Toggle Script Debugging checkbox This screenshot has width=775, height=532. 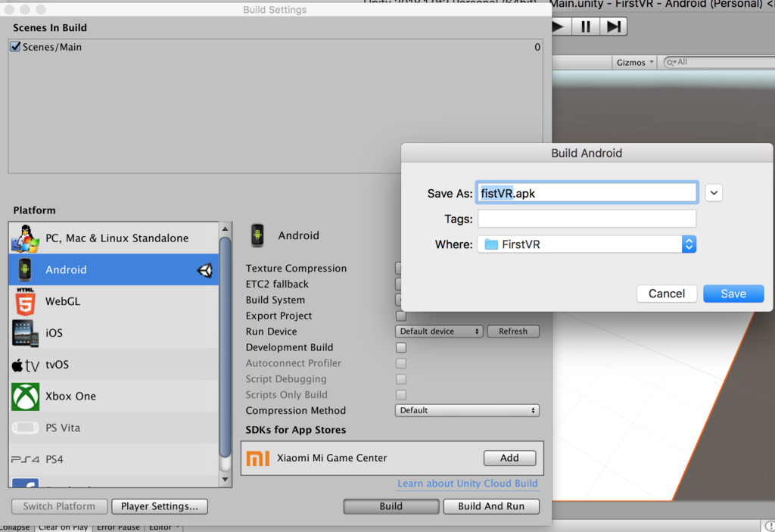401,378
